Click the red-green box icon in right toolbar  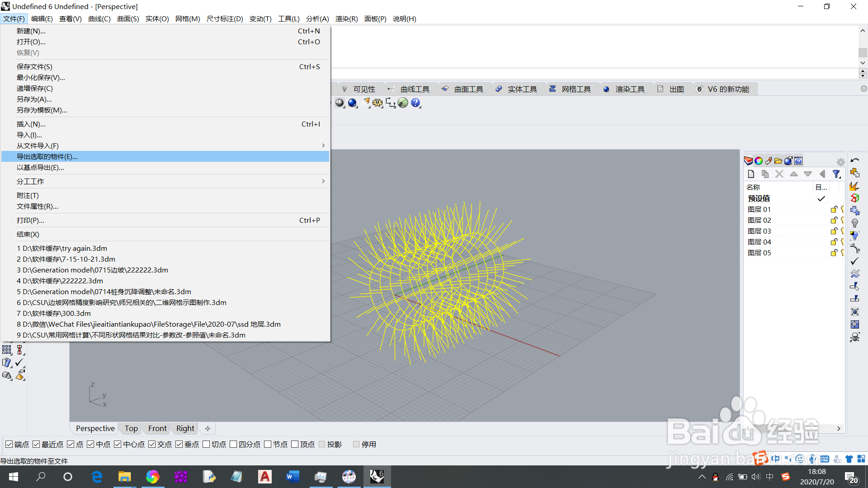click(x=854, y=198)
